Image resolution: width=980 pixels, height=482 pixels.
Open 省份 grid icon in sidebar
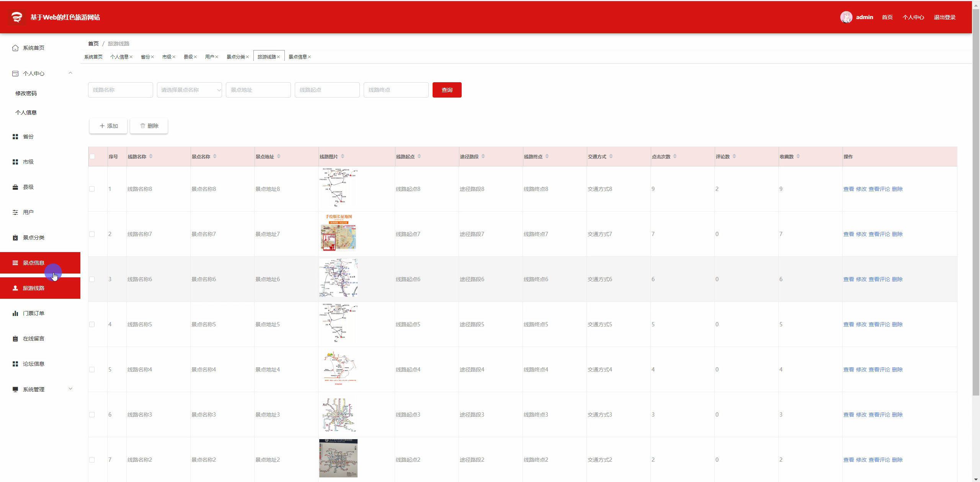click(x=15, y=137)
